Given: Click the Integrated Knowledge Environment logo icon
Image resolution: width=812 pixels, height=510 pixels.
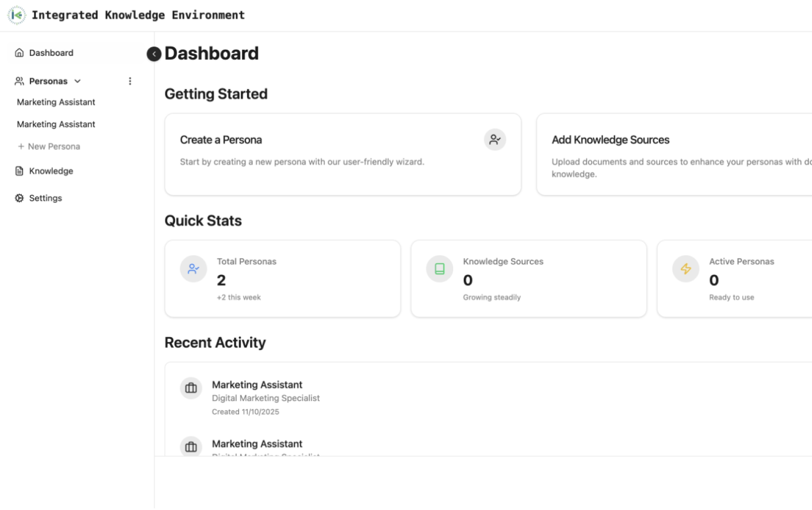Looking at the screenshot, I should point(17,15).
